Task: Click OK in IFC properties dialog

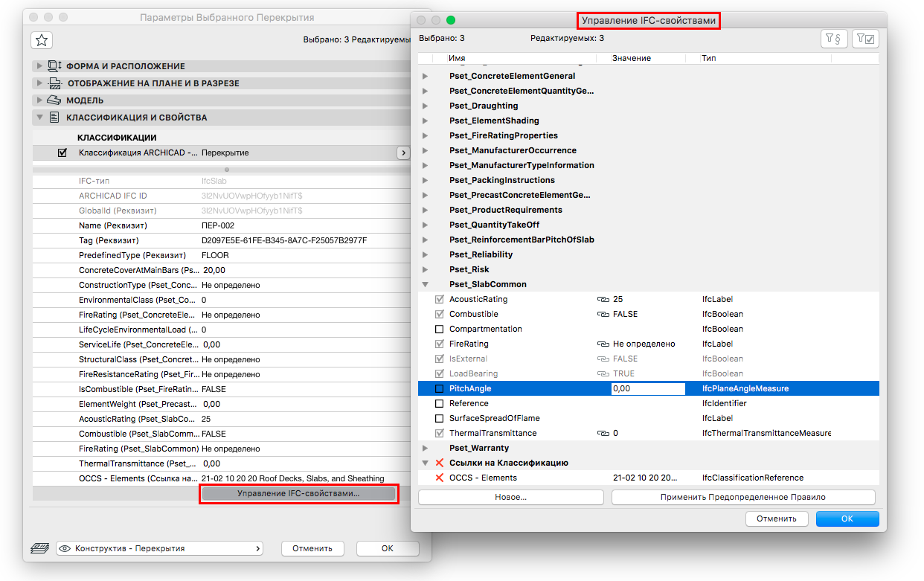Action: (847, 519)
